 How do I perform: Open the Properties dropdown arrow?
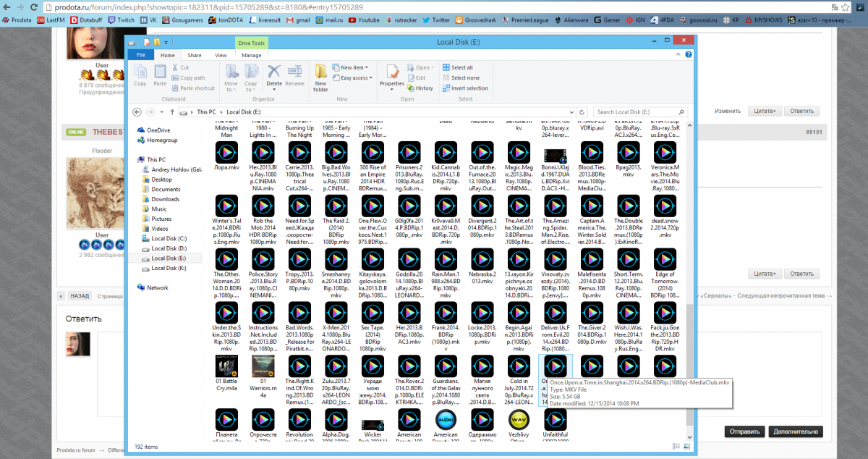(x=392, y=88)
